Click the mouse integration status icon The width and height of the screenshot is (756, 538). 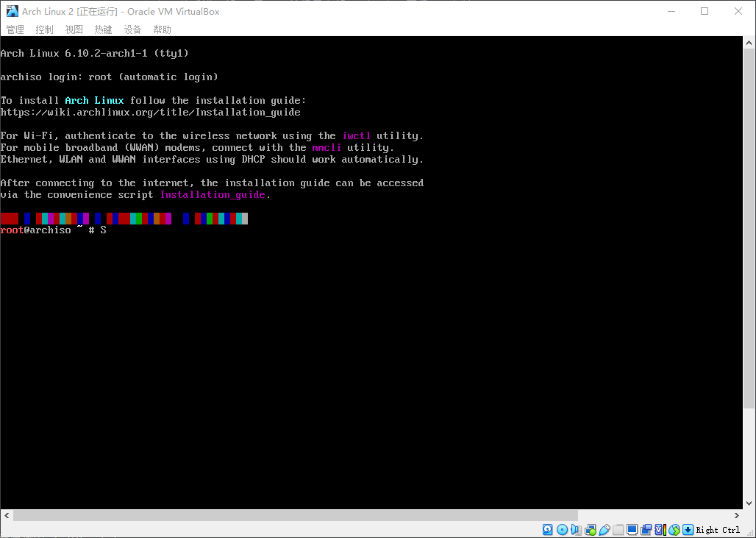(674, 529)
